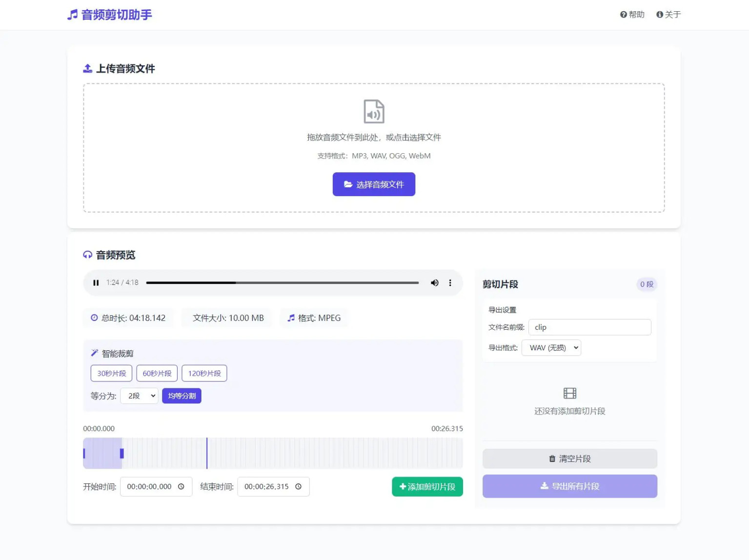Viewport: 749px width, 560px height.
Task: Click the music note icon next to 格式: MPEG
Action: coord(290,318)
